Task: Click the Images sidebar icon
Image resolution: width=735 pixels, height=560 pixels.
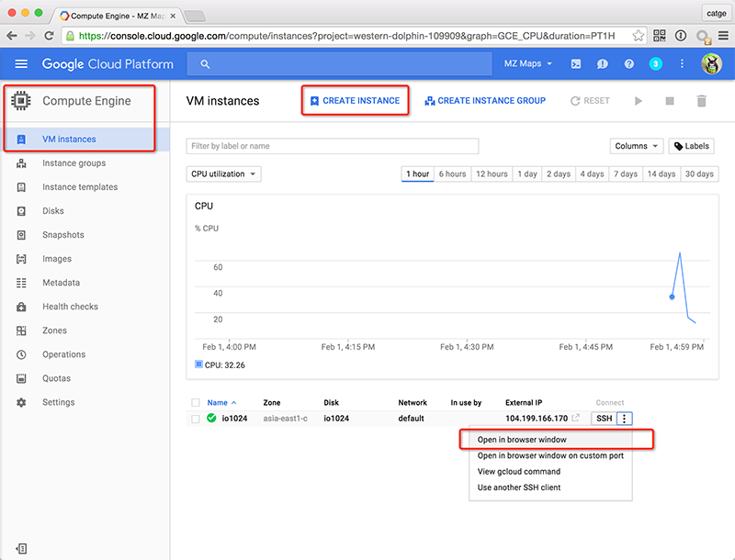Action: 21,259
